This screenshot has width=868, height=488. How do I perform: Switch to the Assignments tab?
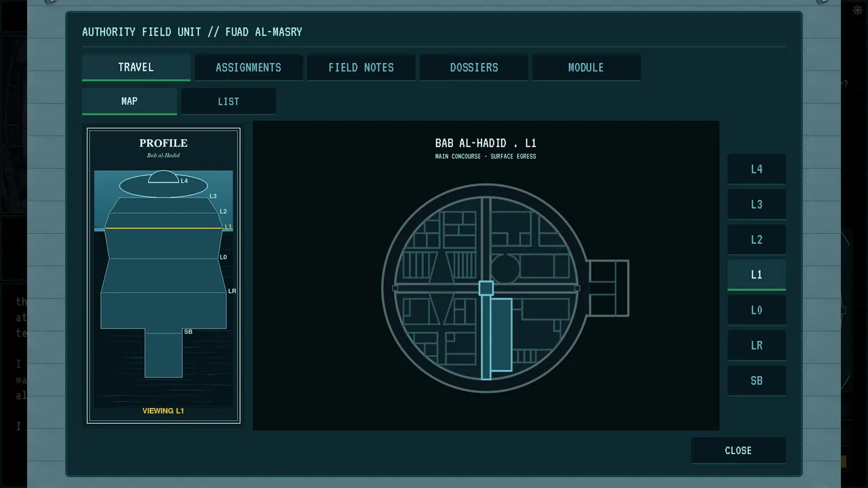click(248, 67)
